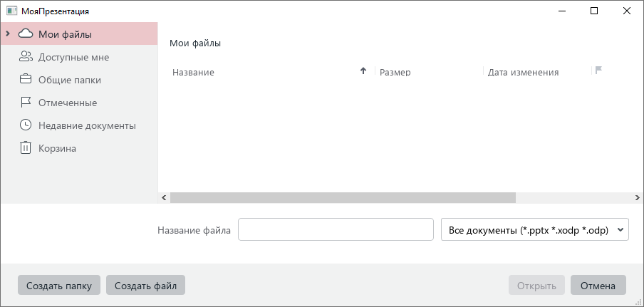Click the horizontal scrollbar thumb
The width and height of the screenshot is (644, 307).
342,197
